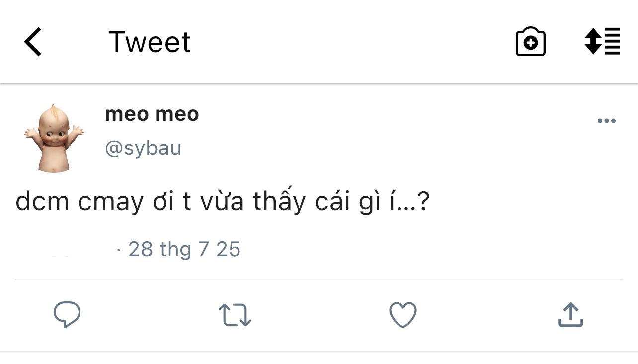Viewport: 638px width, 364px height.
Task: Visit the @sybau handle profile
Action: pyautogui.click(x=143, y=148)
